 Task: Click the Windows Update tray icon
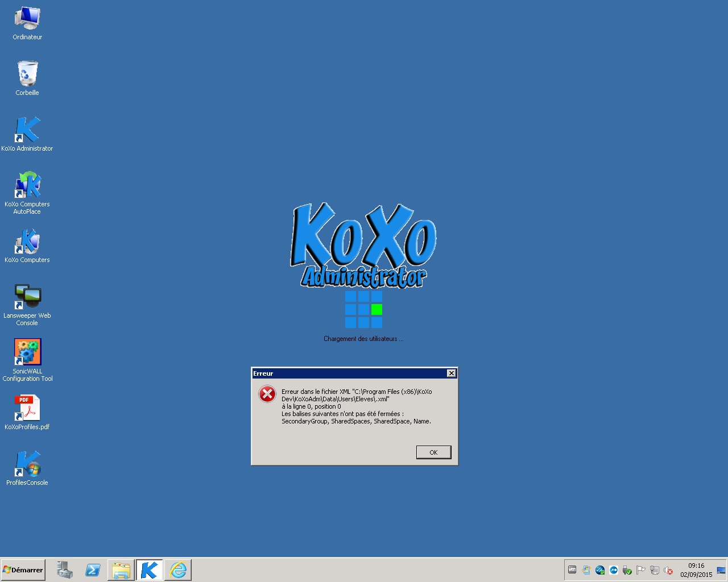coord(586,570)
